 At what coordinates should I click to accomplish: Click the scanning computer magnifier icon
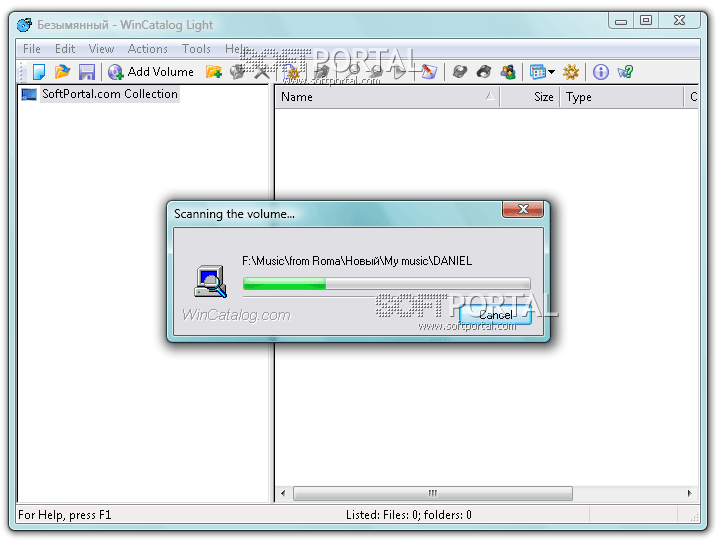pyautogui.click(x=210, y=282)
